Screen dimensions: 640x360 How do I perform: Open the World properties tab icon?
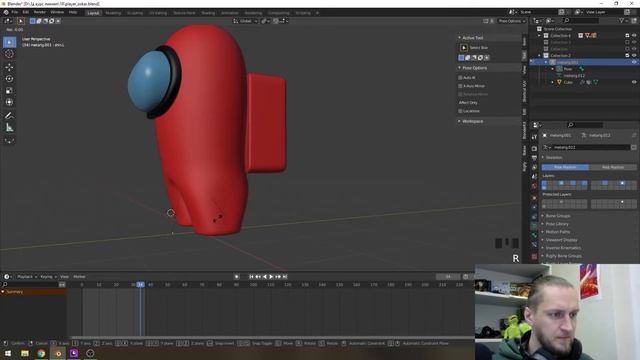click(x=534, y=186)
